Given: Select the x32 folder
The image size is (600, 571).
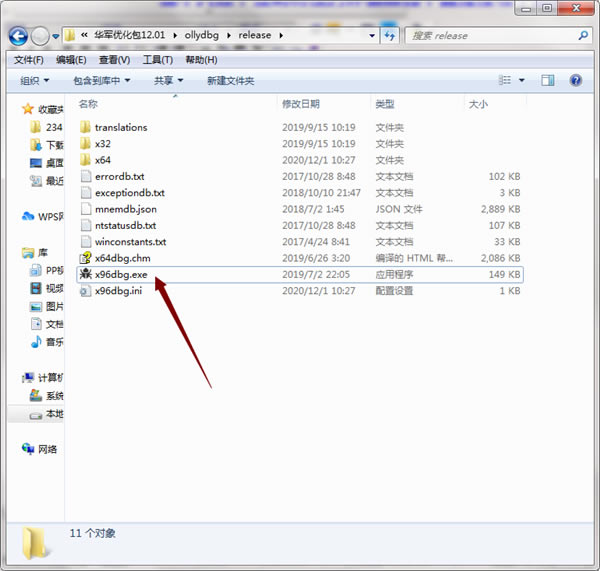Looking at the screenshot, I should (103, 144).
